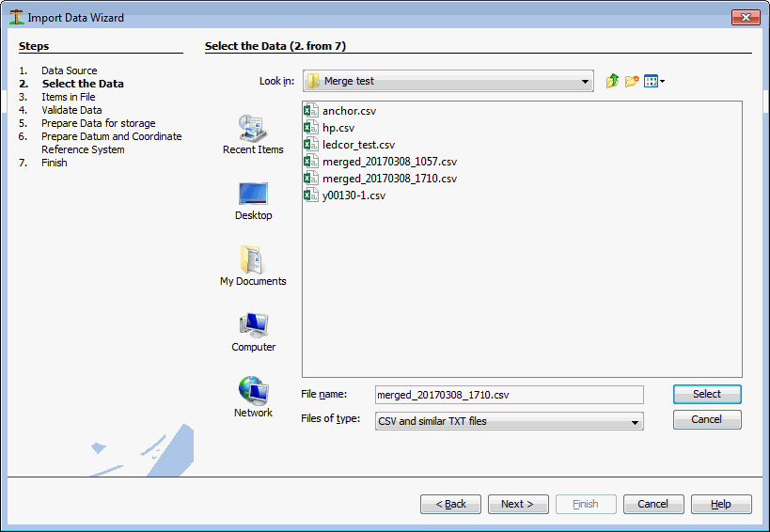Go up one folder level
The image size is (770, 532).
coord(612,81)
